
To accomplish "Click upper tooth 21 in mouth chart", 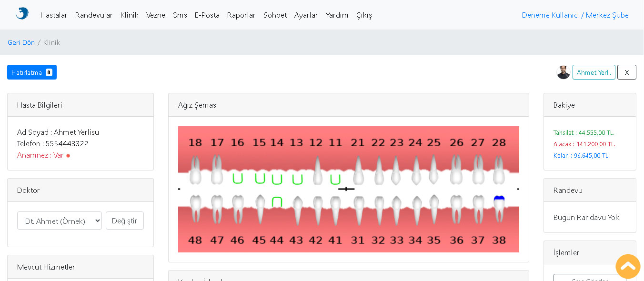I will (x=358, y=171).
